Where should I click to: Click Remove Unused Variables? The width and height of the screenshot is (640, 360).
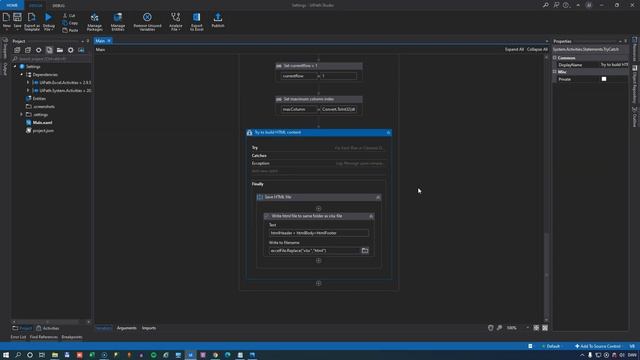tap(147, 21)
